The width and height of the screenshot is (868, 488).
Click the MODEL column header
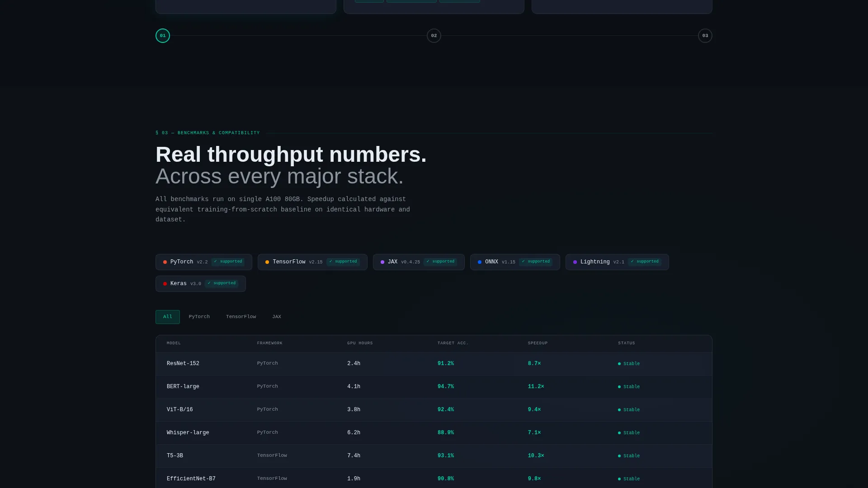(174, 343)
